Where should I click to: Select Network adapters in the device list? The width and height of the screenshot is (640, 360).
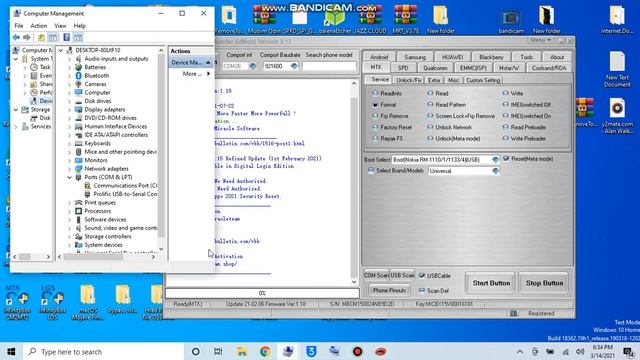coord(106,169)
